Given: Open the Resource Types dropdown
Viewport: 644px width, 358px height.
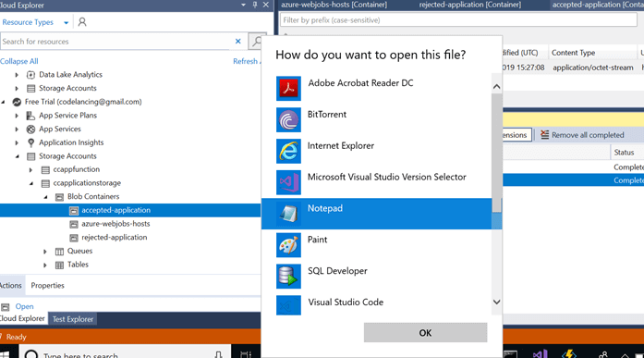Looking at the screenshot, I should (x=67, y=22).
